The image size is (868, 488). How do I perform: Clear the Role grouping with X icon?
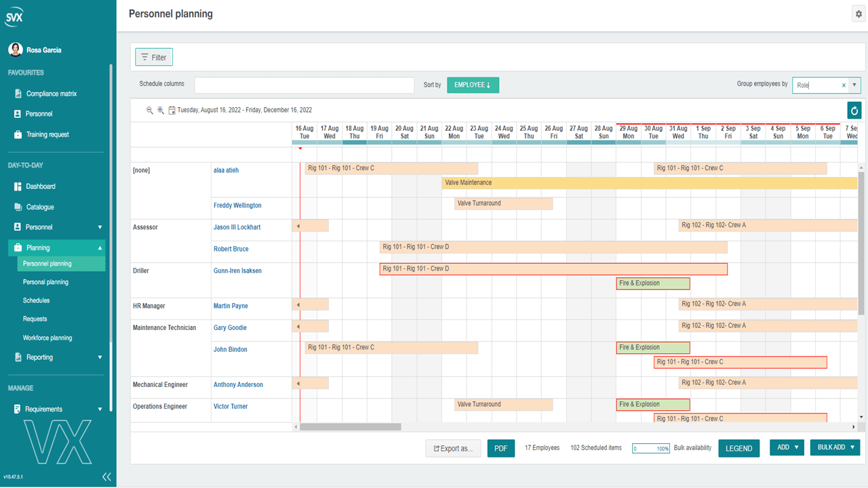point(844,85)
